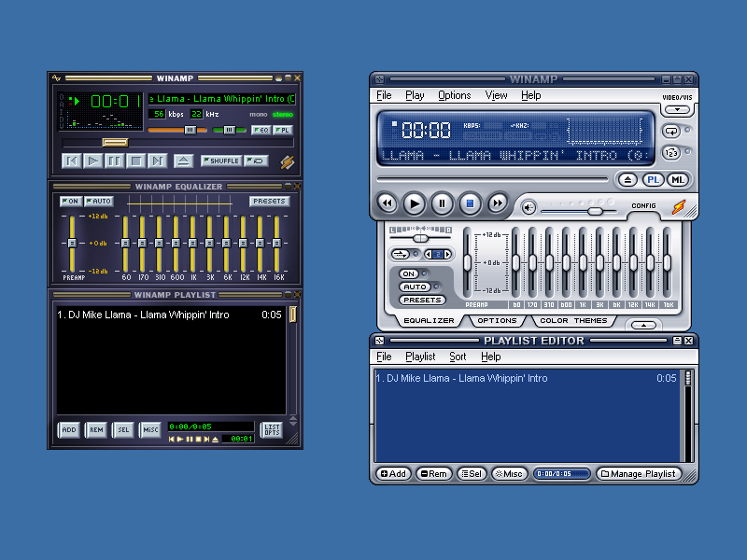Toggle PL playlist button in modern Winamp
Screen dimensions: 747x560
coord(653,180)
